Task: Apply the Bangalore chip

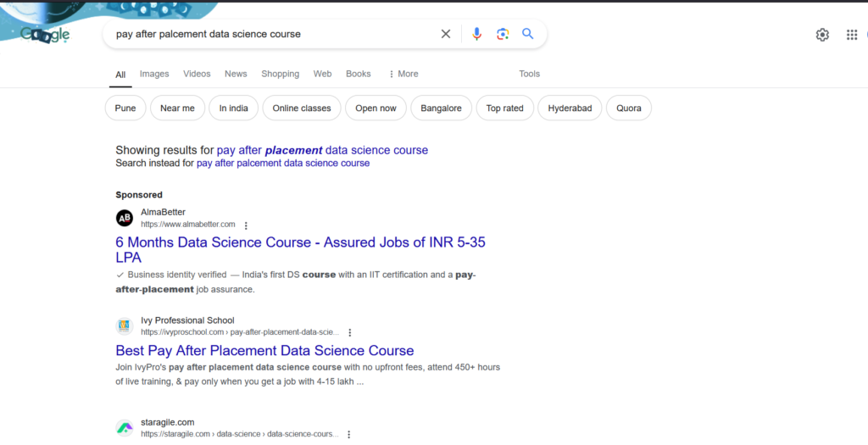Action: pyautogui.click(x=441, y=108)
